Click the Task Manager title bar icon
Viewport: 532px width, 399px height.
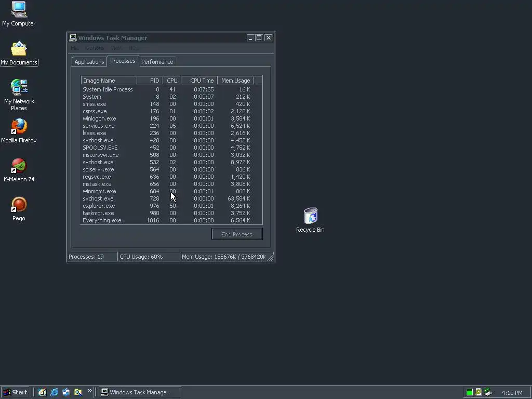[73, 37]
